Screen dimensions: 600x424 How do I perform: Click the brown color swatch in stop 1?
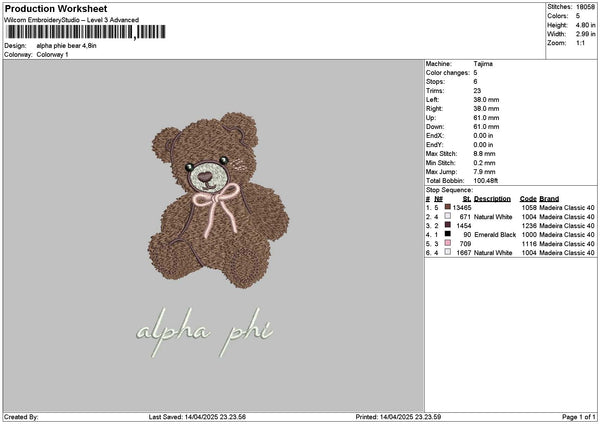pyautogui.click(x=448, y=207)
